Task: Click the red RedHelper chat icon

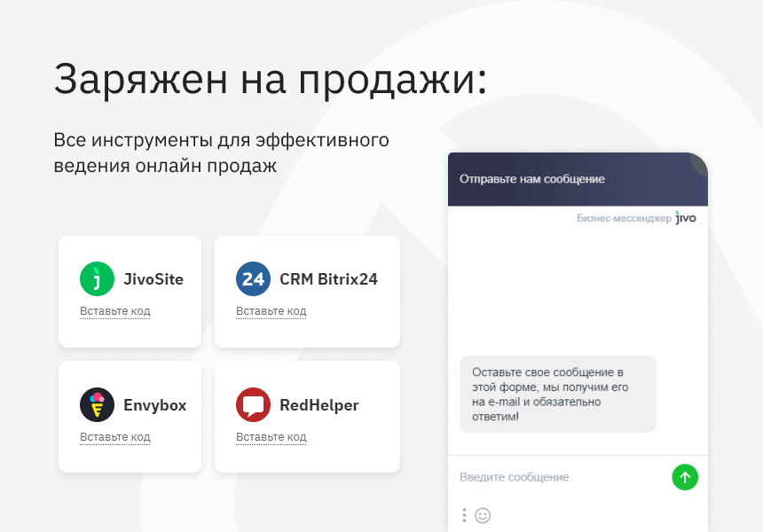Action: pyautogui.click(x=253, y=405)
